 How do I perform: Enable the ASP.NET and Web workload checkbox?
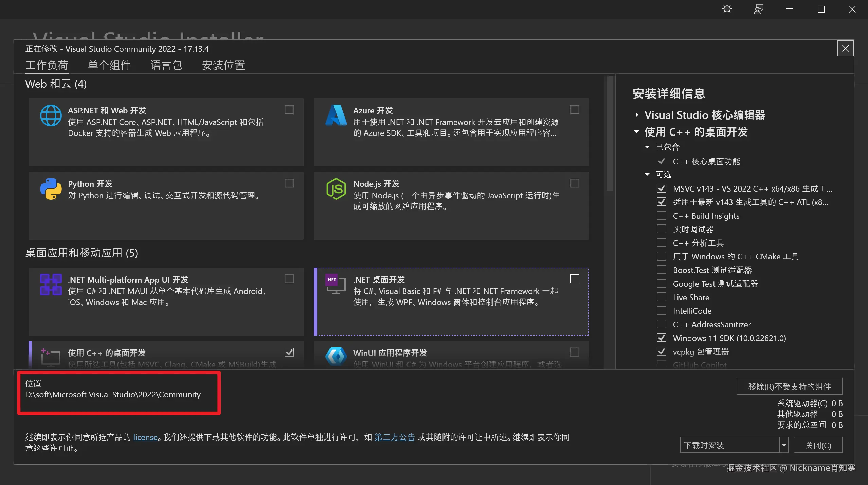tap(289, 110)
